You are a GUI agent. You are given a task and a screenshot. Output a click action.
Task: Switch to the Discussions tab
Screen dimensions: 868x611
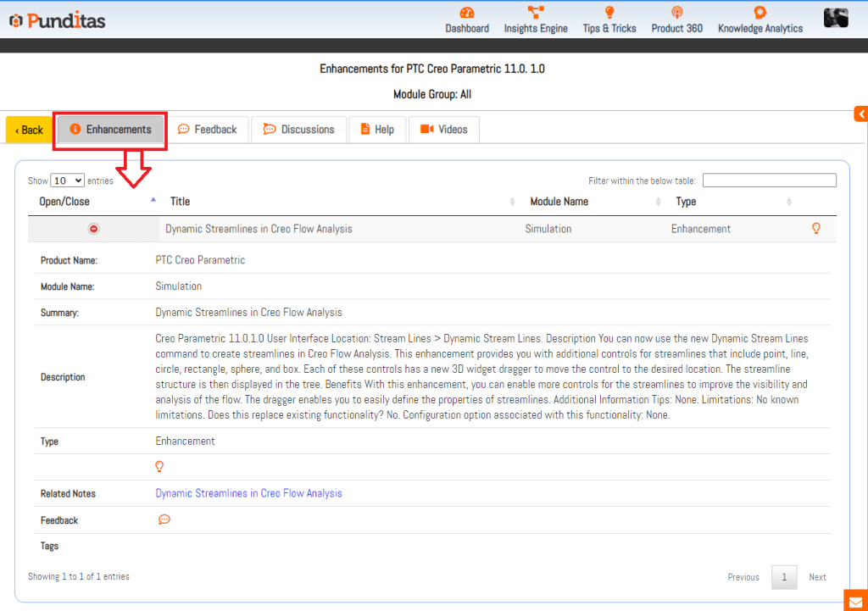click(298, 130)
